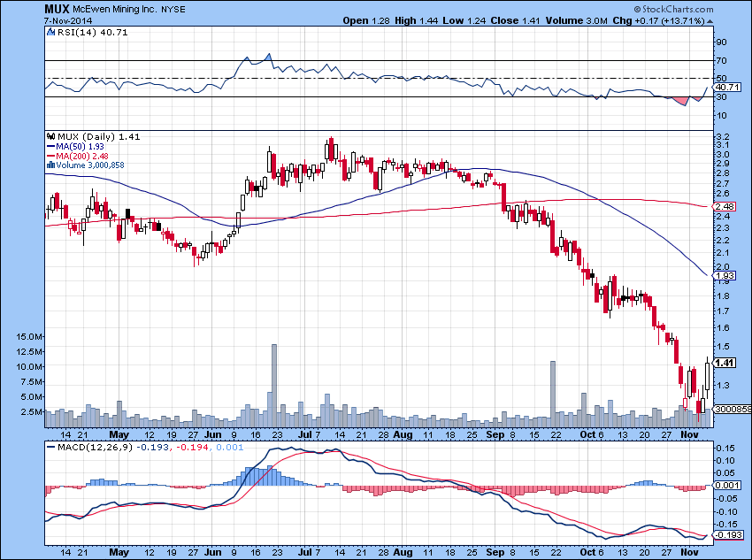Viewport: 752px width, 560px height.
Task: Click the 2.48 MA(200) price tag on right axis
Action: click(x=725, y=207)
